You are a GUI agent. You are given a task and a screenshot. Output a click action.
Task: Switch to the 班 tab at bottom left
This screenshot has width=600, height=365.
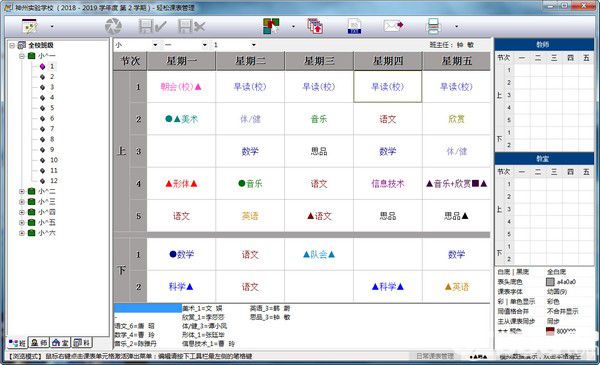point(17,343)
